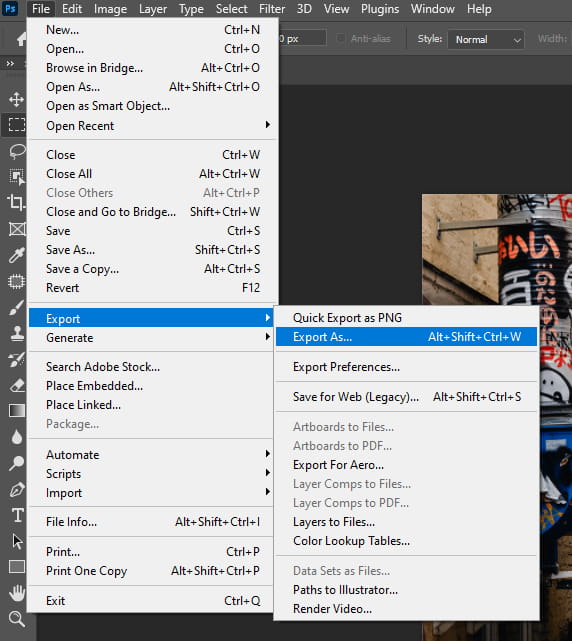Viewport: 572px width, 641px height.
Task: Select the Gradient tool swatch icon
Action: (x=17, y=410)
